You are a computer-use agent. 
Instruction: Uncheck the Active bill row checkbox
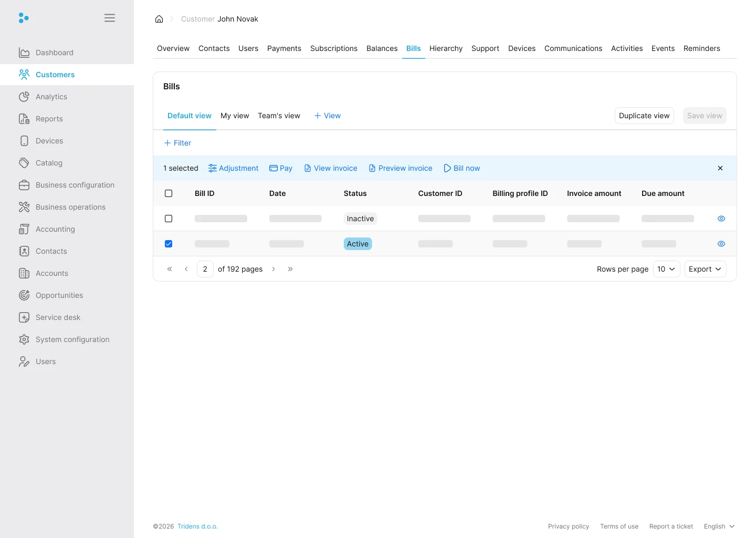pyautogui.click(x=169, y=244)
